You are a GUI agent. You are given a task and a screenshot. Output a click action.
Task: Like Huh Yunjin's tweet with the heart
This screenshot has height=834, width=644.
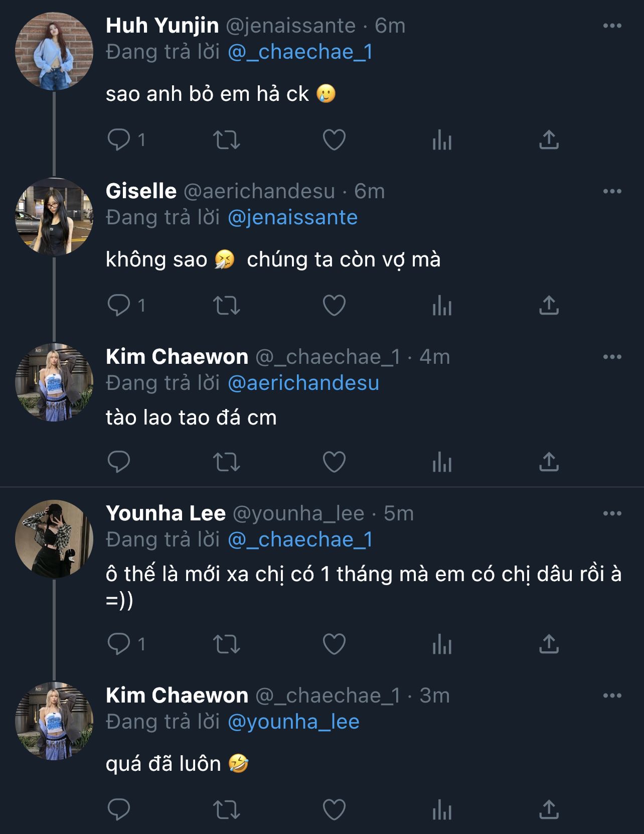pyautogui.click(x=334, y=140)
